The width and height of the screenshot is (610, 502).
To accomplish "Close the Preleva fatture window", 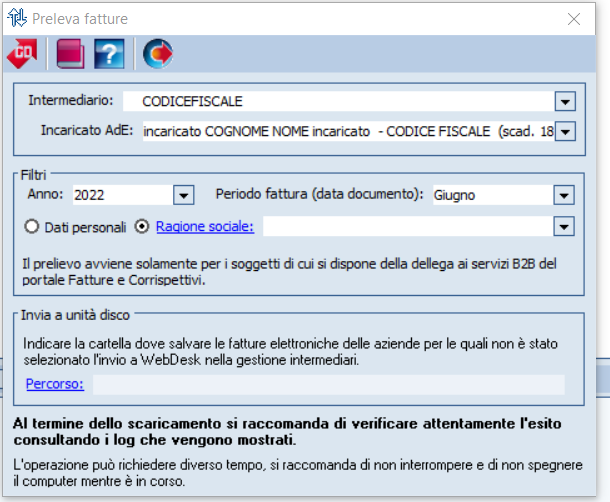I will pyautogui.click(x=574, y=19).
